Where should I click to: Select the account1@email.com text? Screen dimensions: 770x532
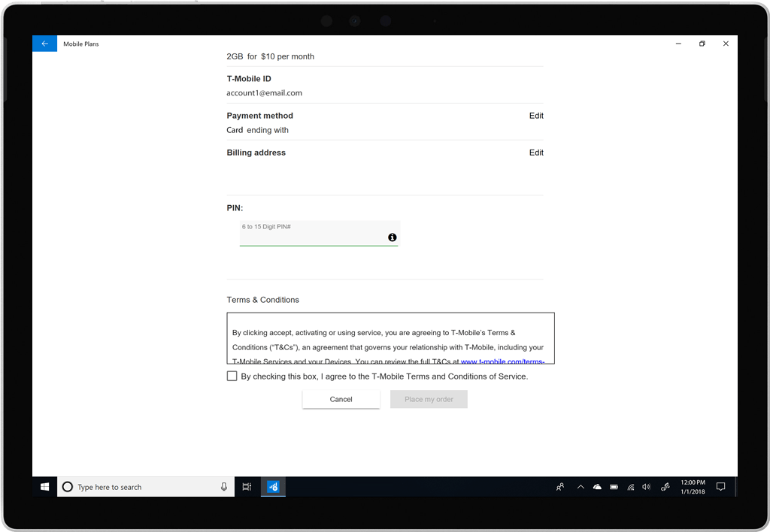pyautogui.click(x=264, y=92)
